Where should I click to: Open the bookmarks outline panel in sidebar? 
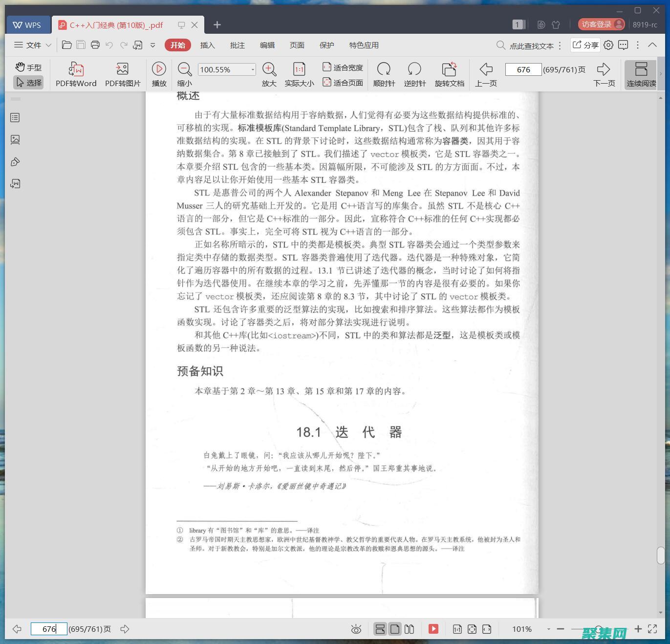click(15, 117)
